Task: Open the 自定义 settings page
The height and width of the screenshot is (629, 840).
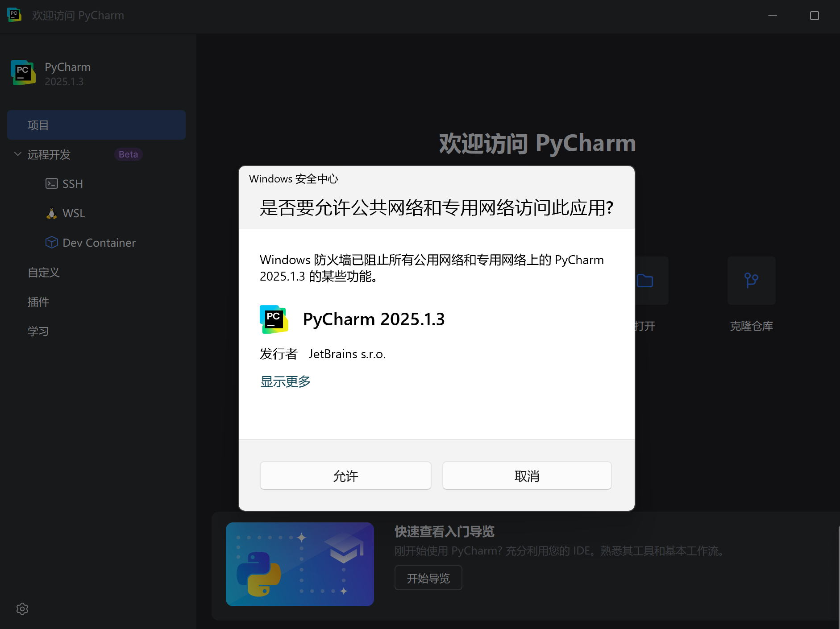Action: point(43,272)
